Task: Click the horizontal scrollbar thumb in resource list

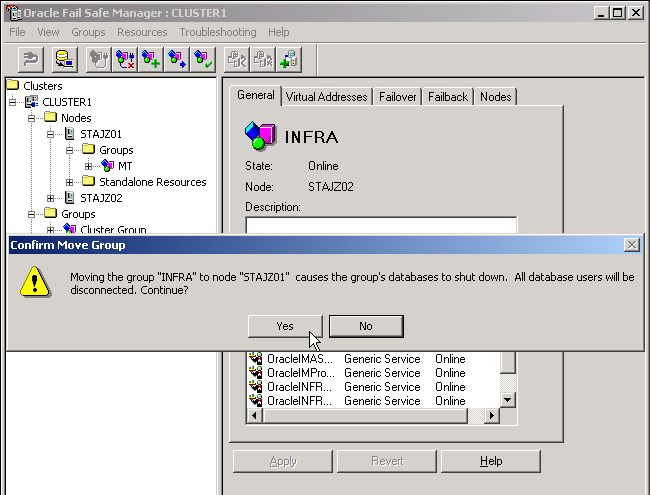Action: (x=365, y=415)
